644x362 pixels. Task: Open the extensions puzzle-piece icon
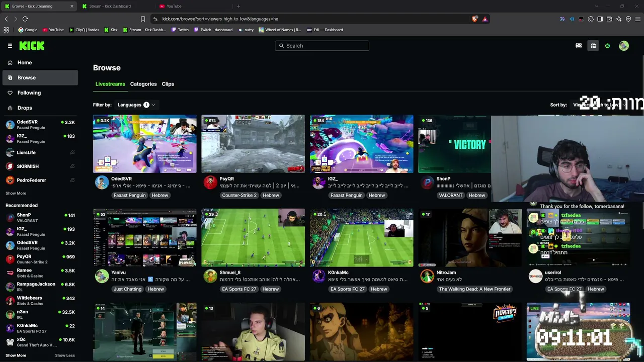point(591,19)
